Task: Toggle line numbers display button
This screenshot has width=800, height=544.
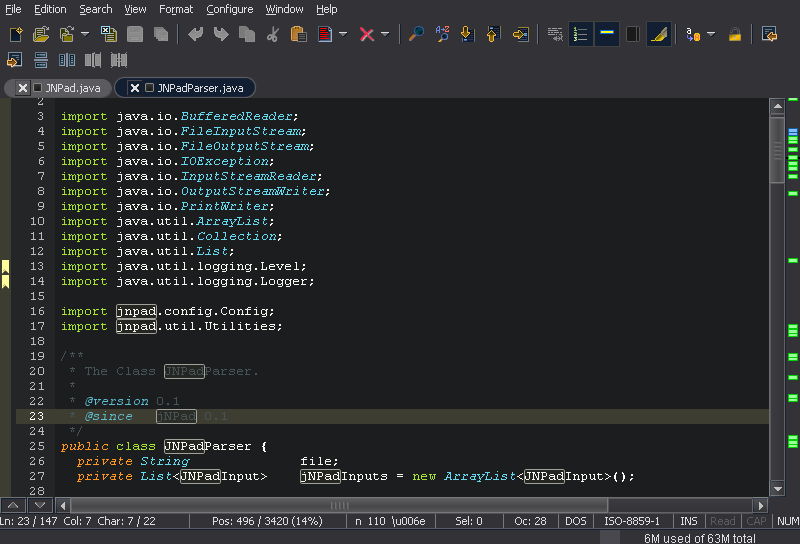Action: [581, 35]
